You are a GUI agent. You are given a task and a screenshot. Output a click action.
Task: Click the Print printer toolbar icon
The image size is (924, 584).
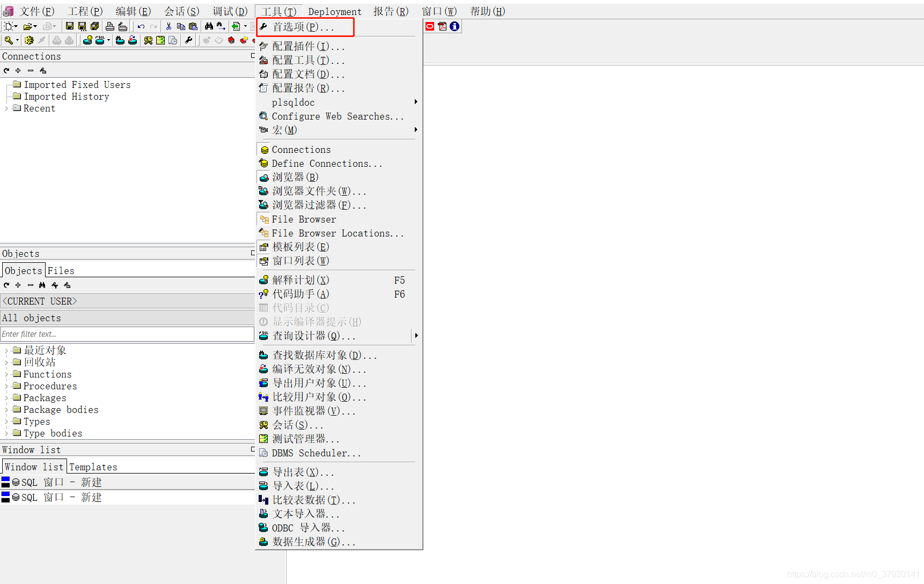point(110,26)
